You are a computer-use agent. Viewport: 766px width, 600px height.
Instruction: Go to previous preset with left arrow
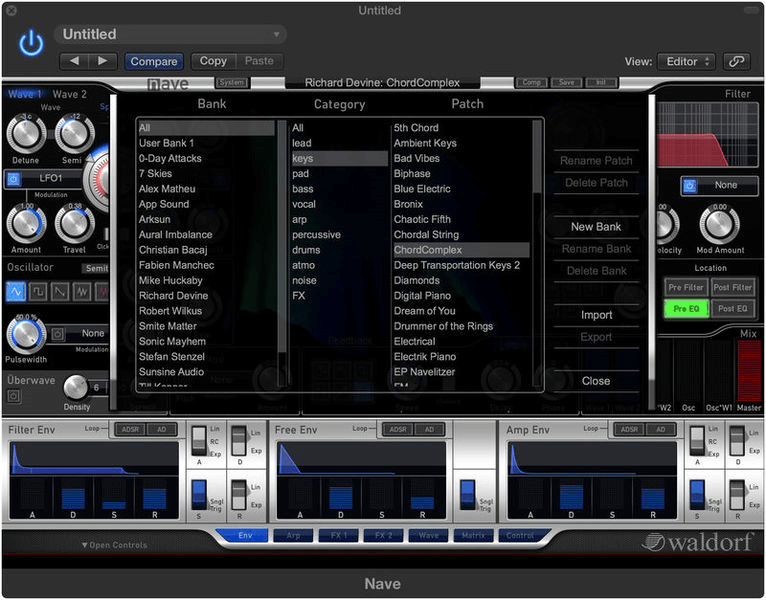74,61
